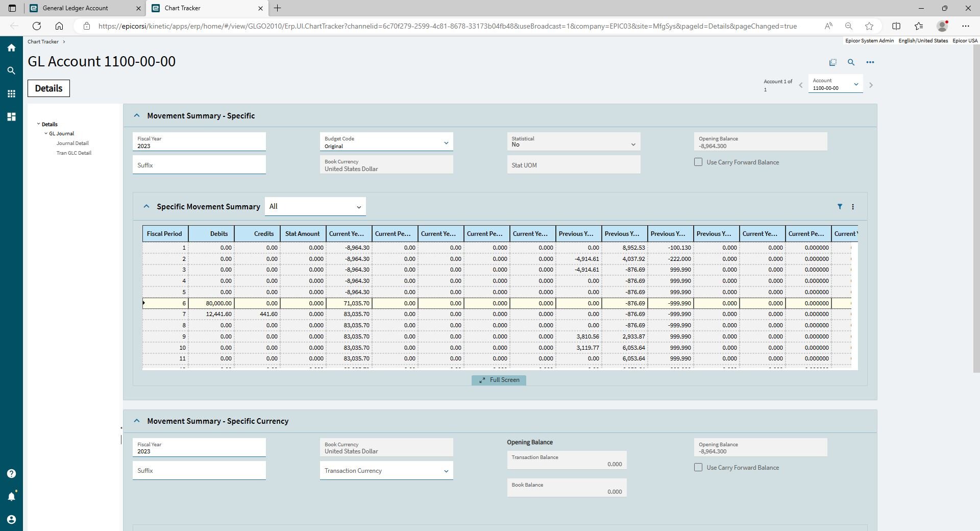Select Journal Detail in the tree
Image resolution: width=980 pixels, height=531 pixels.
point(72,143)
